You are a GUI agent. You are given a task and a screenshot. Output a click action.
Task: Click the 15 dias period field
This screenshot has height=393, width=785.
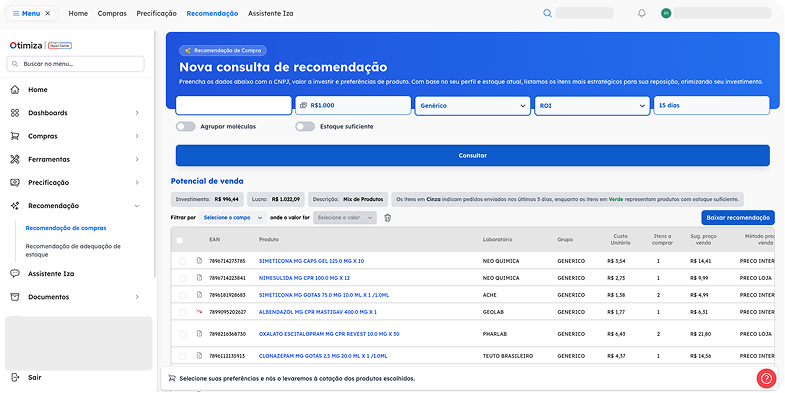coord(711,106)
